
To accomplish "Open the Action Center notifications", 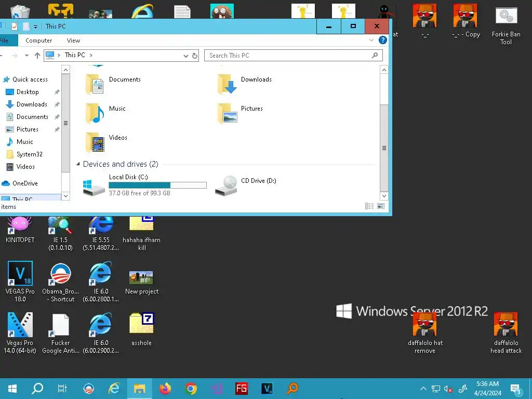I will [x=515, y=389].
